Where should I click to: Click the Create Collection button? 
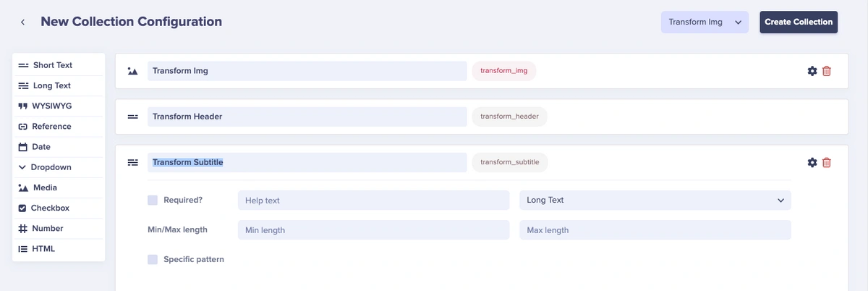point(799,22)
